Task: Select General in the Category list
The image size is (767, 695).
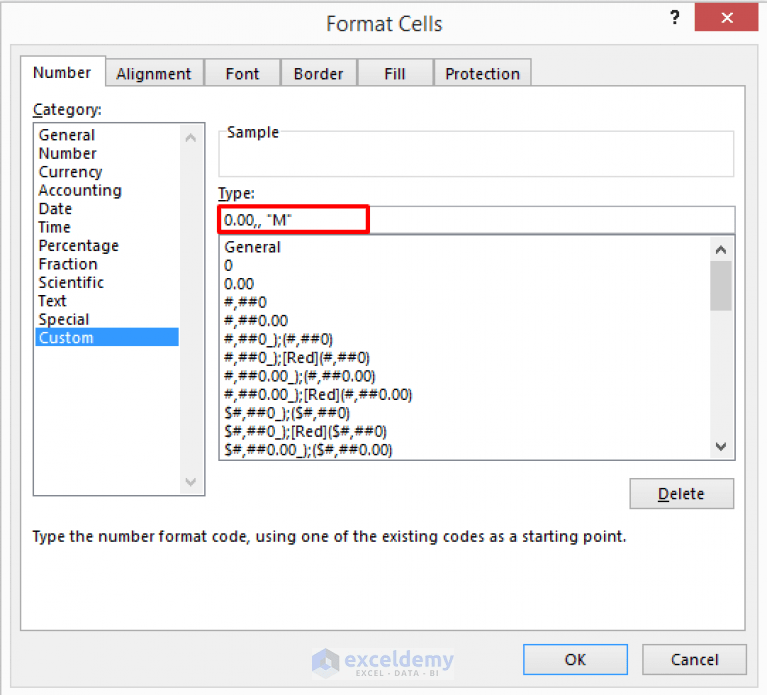Action: pyautogui.click(x=107, y=135)
